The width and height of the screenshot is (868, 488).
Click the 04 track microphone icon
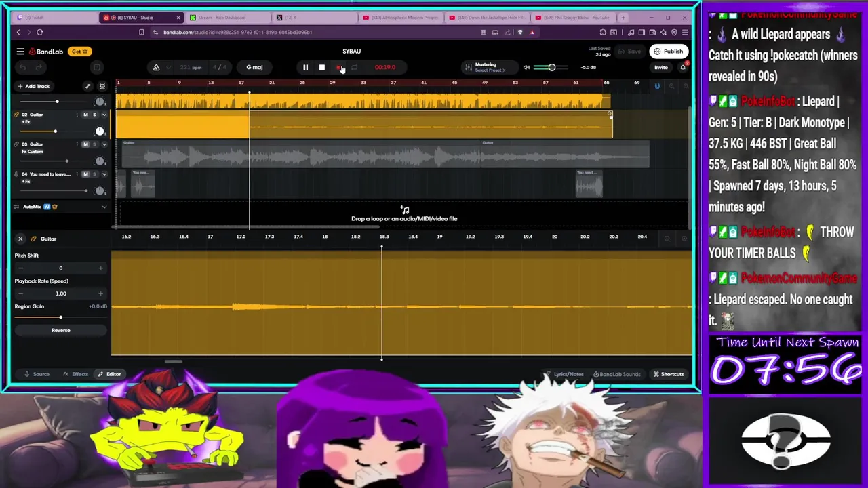pyautogui.click(x=16, y=174)
